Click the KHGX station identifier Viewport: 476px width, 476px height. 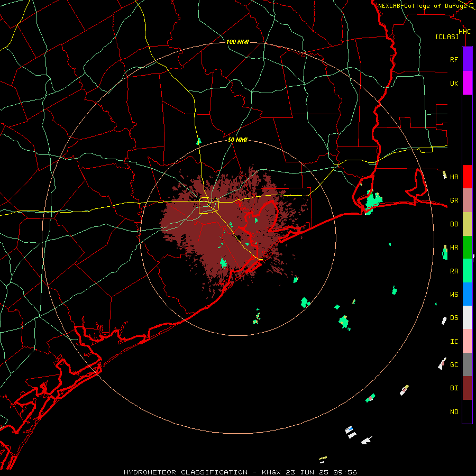click(x=271, y=472)
